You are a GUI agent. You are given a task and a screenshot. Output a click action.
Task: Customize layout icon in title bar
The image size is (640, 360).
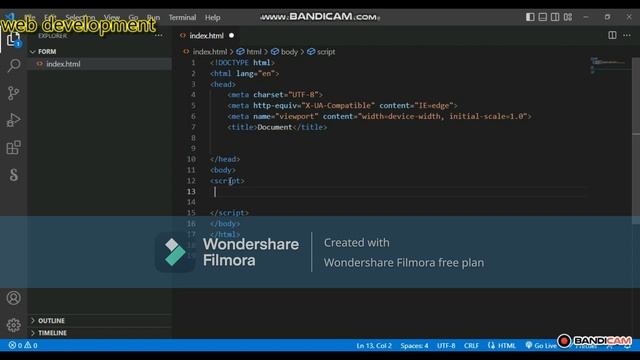[x=568, y=17]
